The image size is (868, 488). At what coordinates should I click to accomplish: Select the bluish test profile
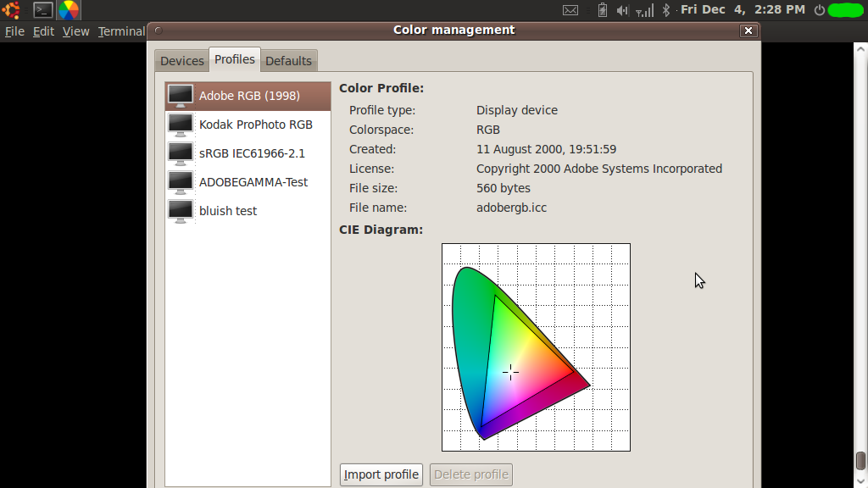[248, 211]
